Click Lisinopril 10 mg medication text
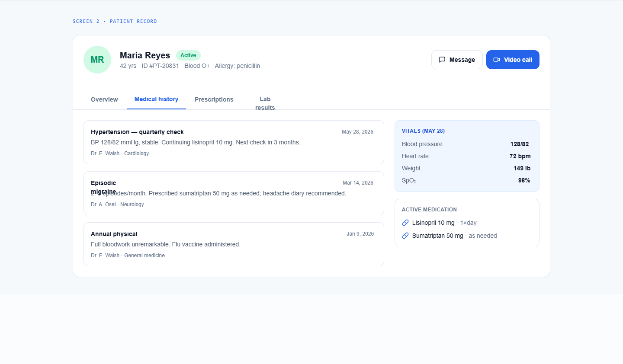The image size is (623, 364). click(433, 223)
